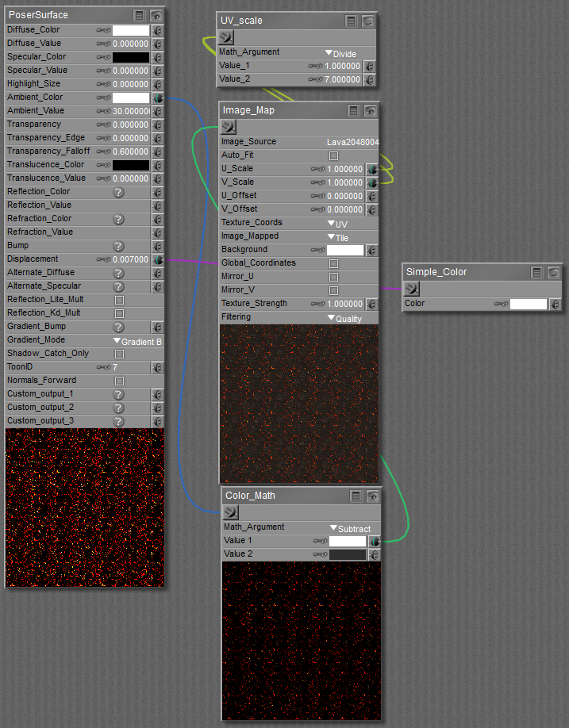Open Color_Math Subtract argument dropdown

[x=350, y=528]
